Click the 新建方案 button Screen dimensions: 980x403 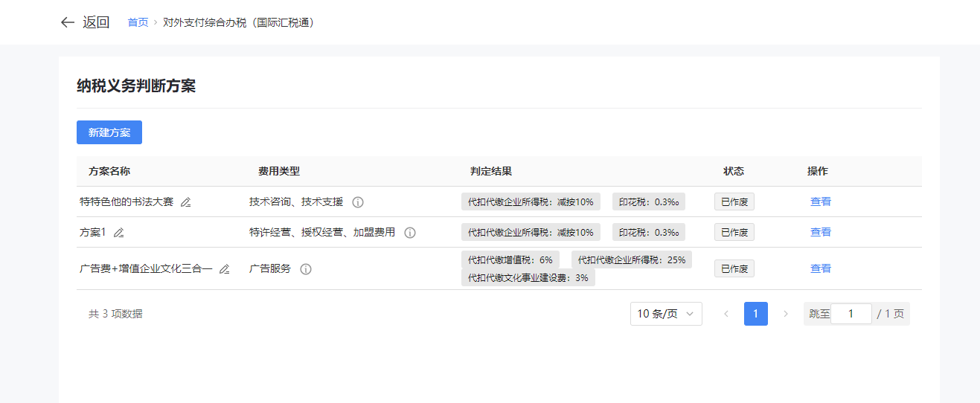pyautogui.click(x=109, y=132)
